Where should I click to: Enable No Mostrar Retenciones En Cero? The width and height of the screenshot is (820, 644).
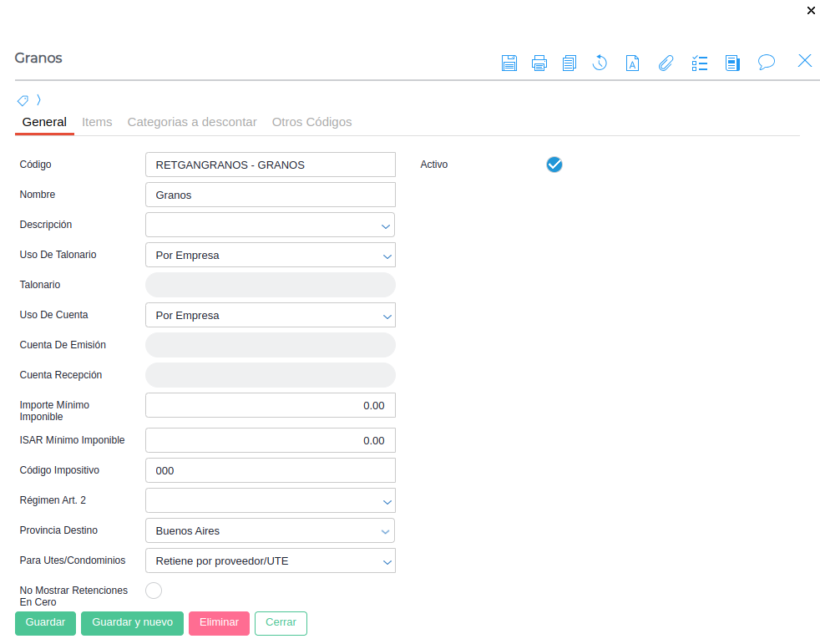click(x=154, y=591)
